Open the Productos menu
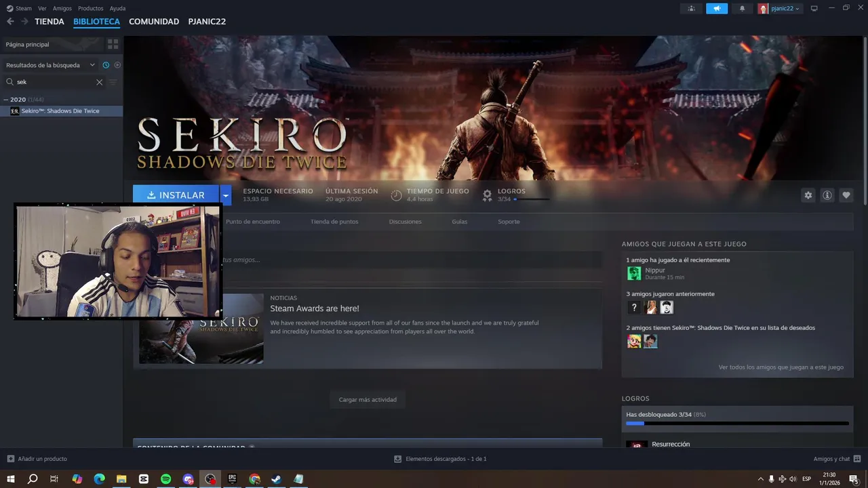Image resolution: width=868 pixels, height=488 pixels. [x=91, y=8]
